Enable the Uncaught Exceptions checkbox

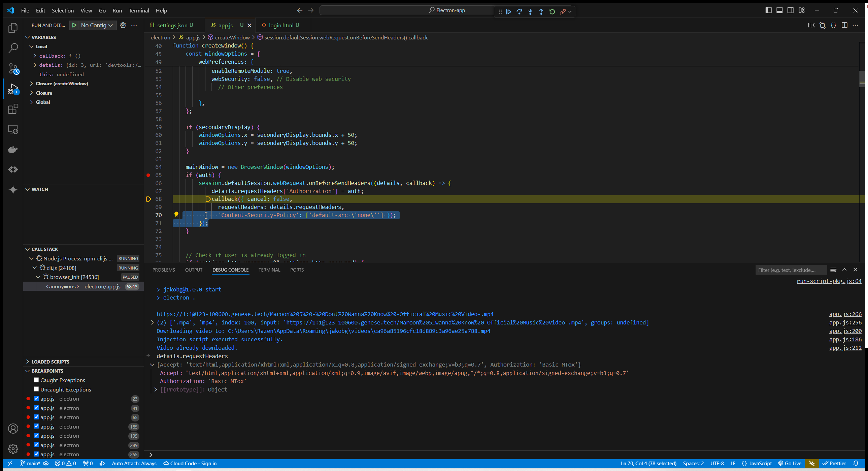coord(36,389)
